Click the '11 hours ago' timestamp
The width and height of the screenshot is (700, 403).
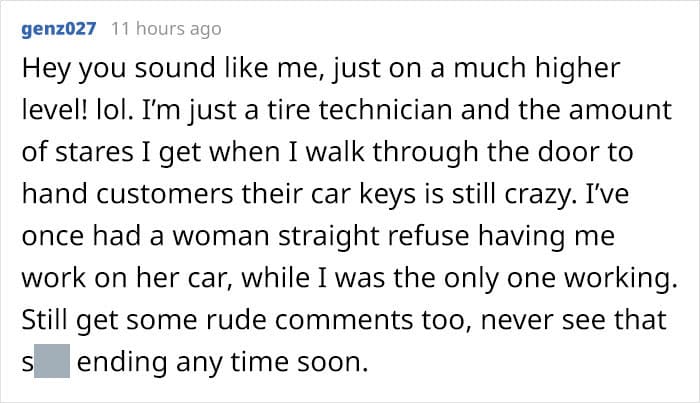click(166, 29)
